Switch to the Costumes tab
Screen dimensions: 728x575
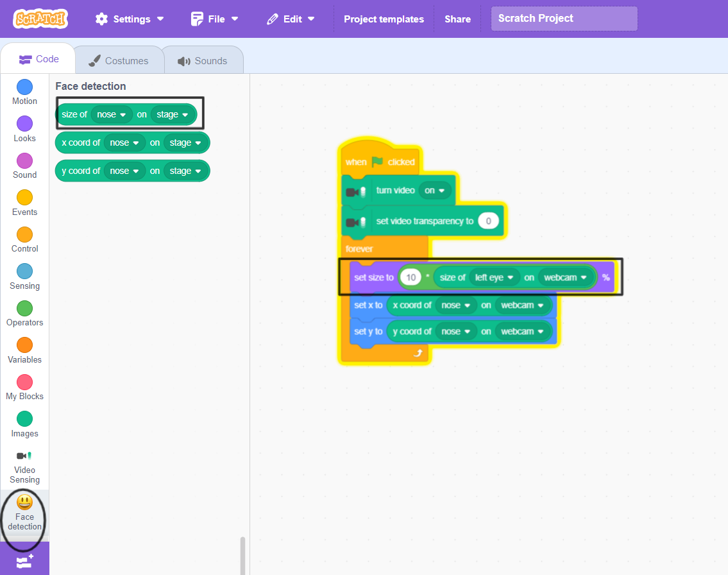[x=119, y=59]
